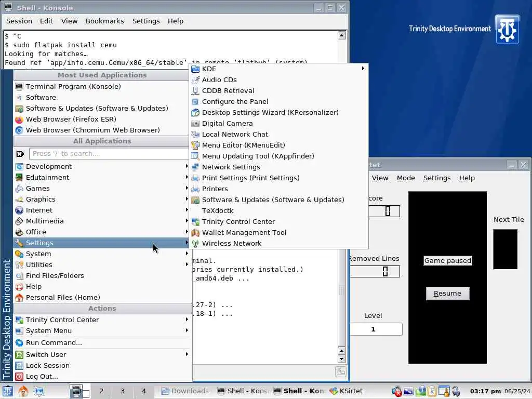Expand the Graphics category
Screen dimensions: 532x399
[102, 199]
